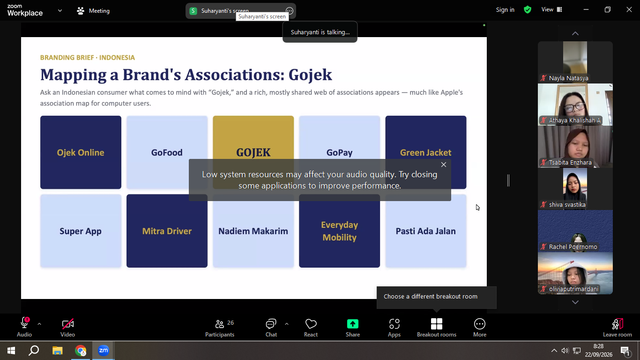Expand Zoom Workplace dropdown arrow
This screenshot has width=640, height=360.
click(x=60, y=11)
